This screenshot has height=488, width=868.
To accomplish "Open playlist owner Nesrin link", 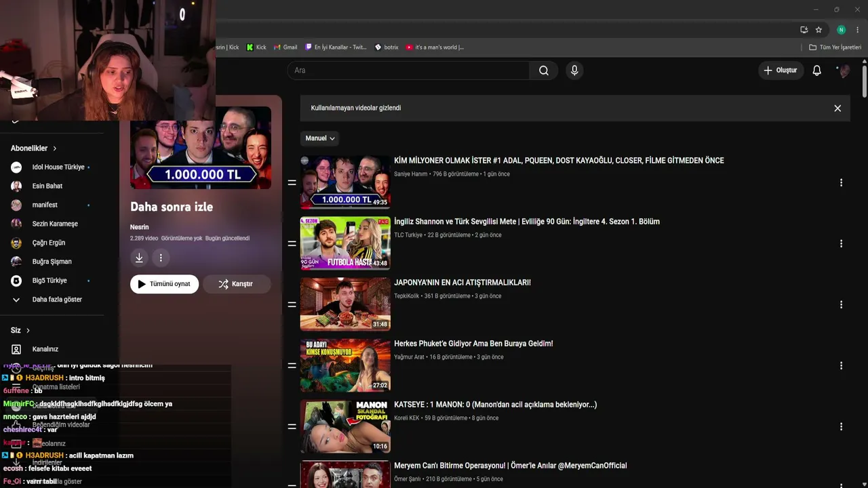I will (x=139, y=227).
